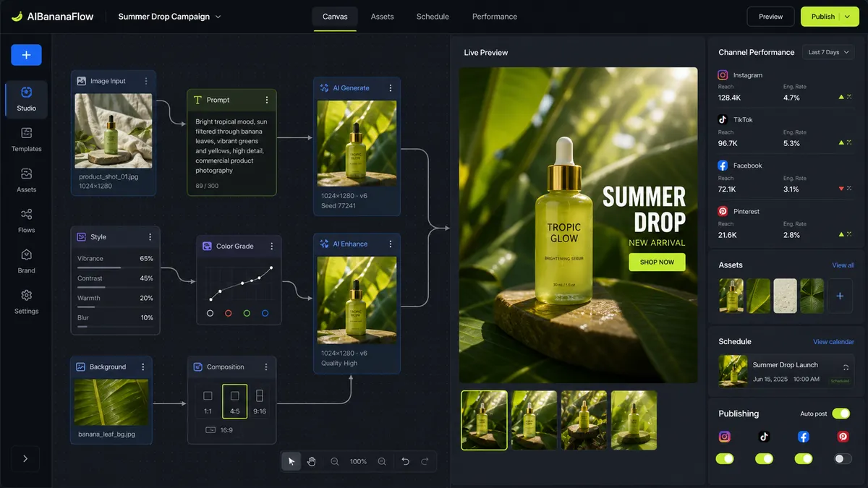Open Prompt node options menu

pos(266,100)
